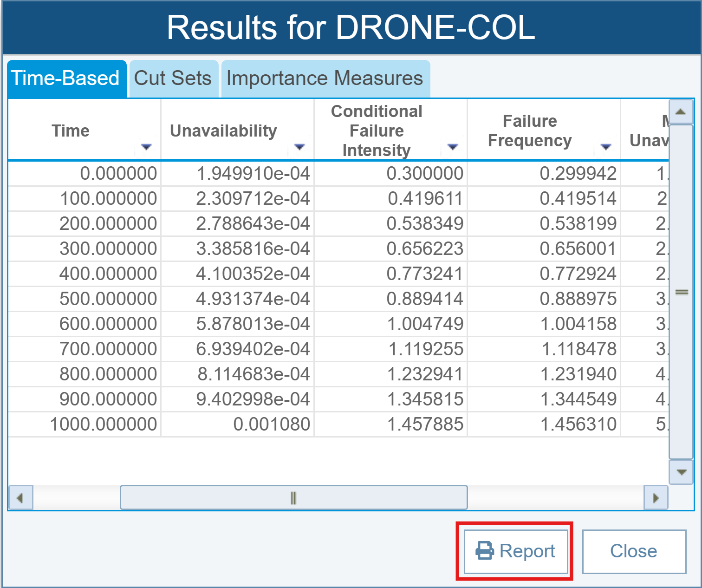
Task: Click the conditional failure intensity value 1.457885
Action: (x=425, y=424)
